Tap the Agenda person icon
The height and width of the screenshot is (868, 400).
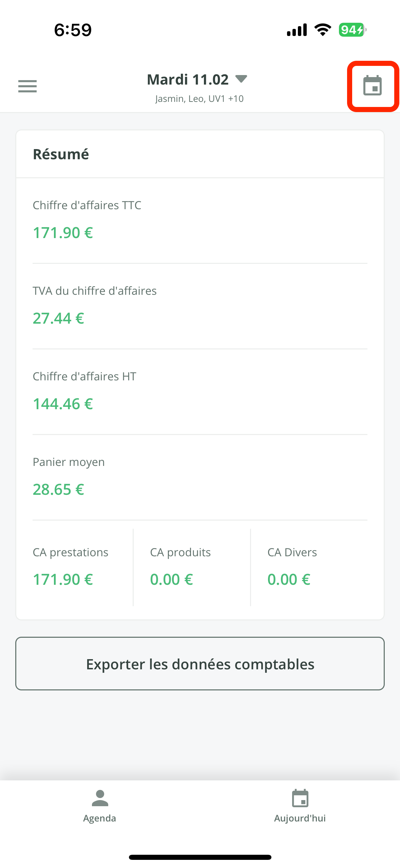click(100, 798)
